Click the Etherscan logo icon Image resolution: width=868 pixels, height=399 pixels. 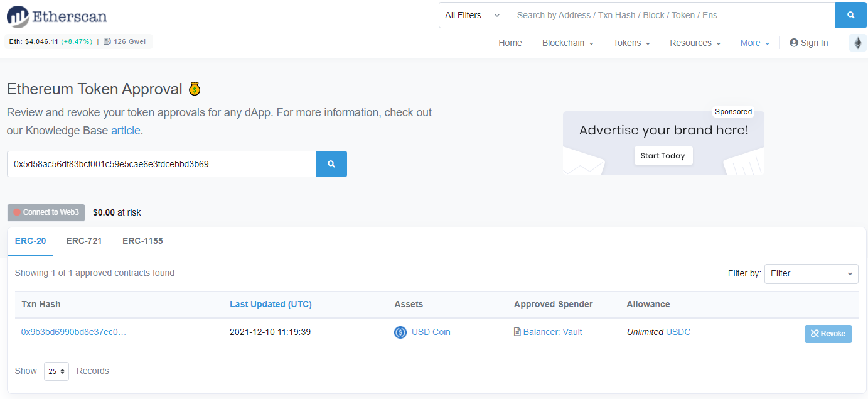coord(18,16)
